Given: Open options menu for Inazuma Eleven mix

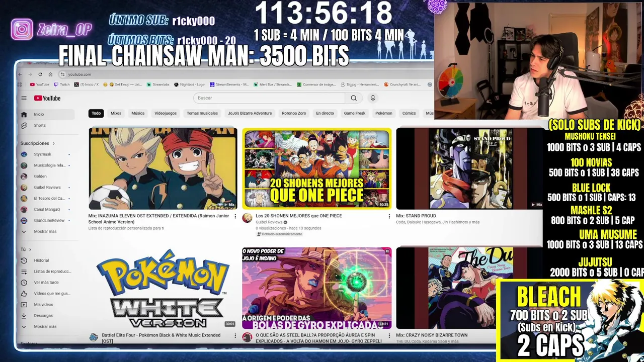Looking at the screenshot, I should tap(235, 216).
